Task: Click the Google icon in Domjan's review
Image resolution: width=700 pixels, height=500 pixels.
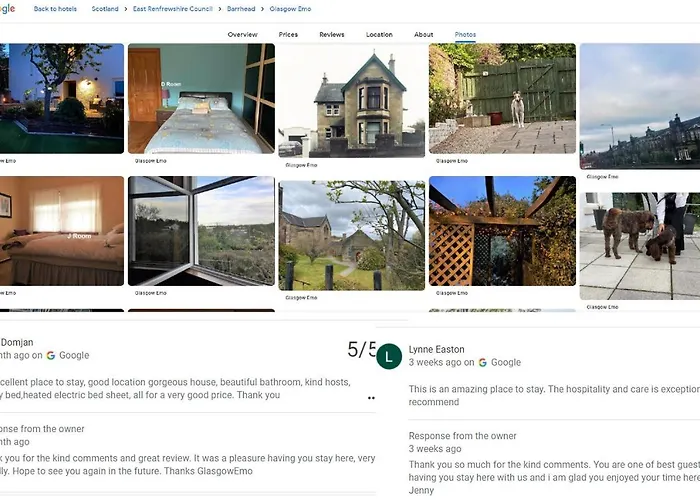Action: [51, 355]
